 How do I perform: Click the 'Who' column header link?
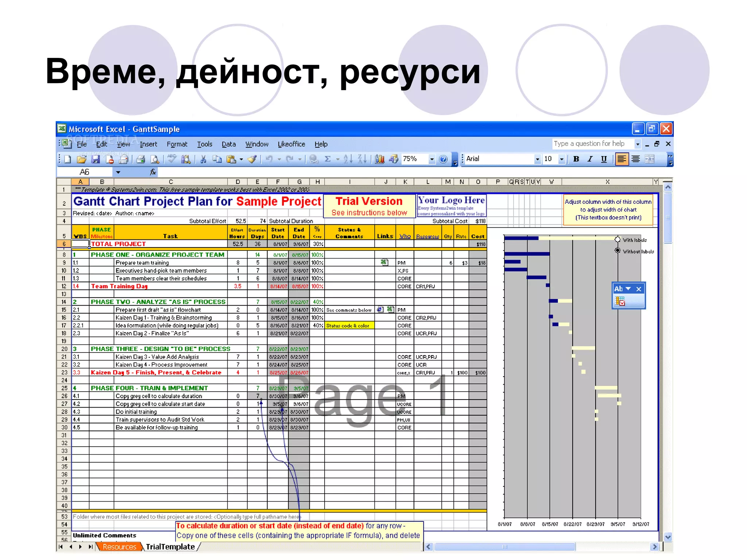pos(405,236)
